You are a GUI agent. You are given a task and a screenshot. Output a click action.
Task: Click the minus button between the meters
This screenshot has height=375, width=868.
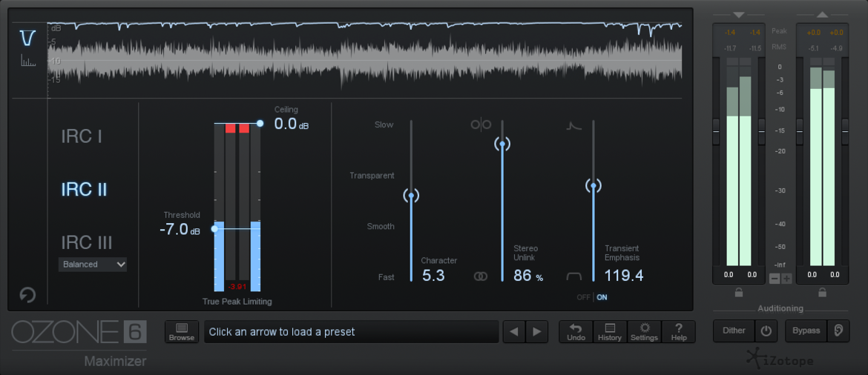(775, 278)
